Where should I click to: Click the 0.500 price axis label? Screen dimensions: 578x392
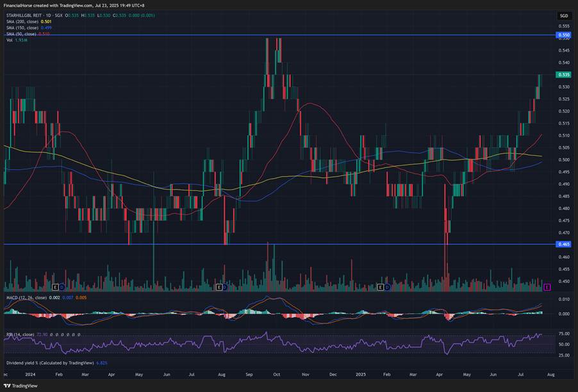click(564, 160)
